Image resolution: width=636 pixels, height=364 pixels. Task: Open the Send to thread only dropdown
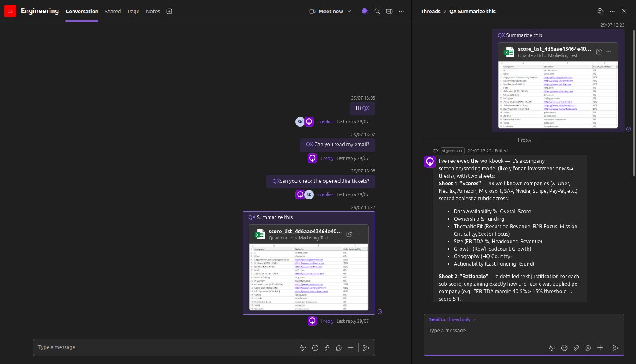452,319
